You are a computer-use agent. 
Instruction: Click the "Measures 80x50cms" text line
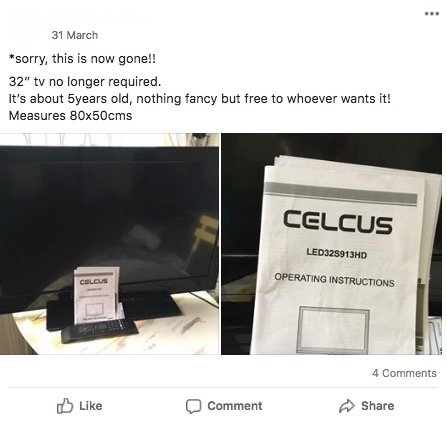(x=70, y=116)
